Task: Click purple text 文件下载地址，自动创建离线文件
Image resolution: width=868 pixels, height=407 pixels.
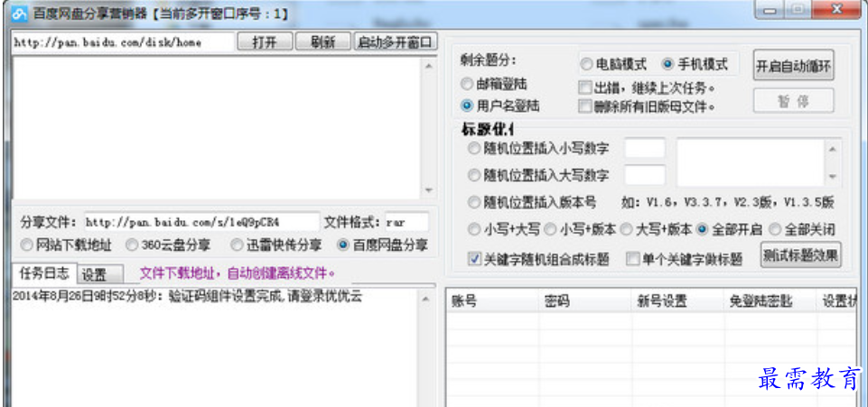Action: 238,273
